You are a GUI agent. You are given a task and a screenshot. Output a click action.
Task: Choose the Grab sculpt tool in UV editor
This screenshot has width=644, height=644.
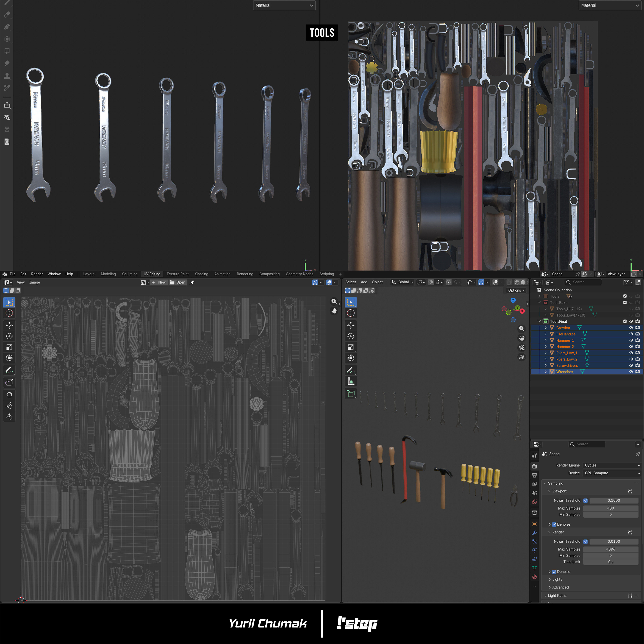click(x=9, y=395)
